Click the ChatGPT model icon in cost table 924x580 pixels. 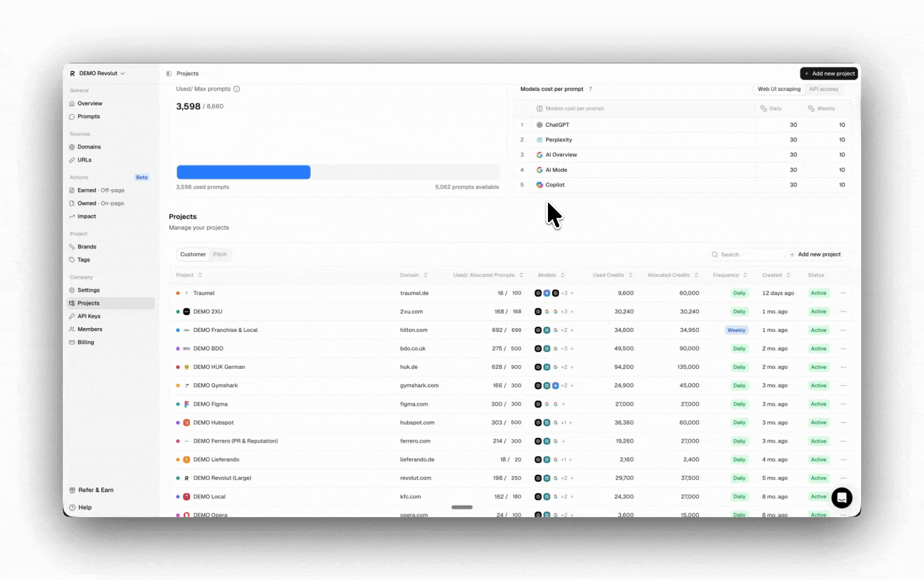[x=539, y=125]
